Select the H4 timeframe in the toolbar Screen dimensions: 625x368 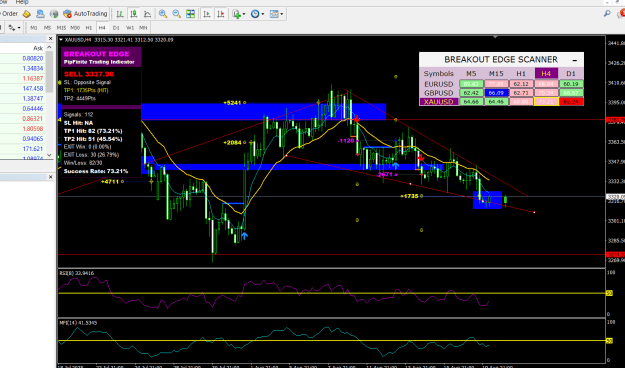102,28
